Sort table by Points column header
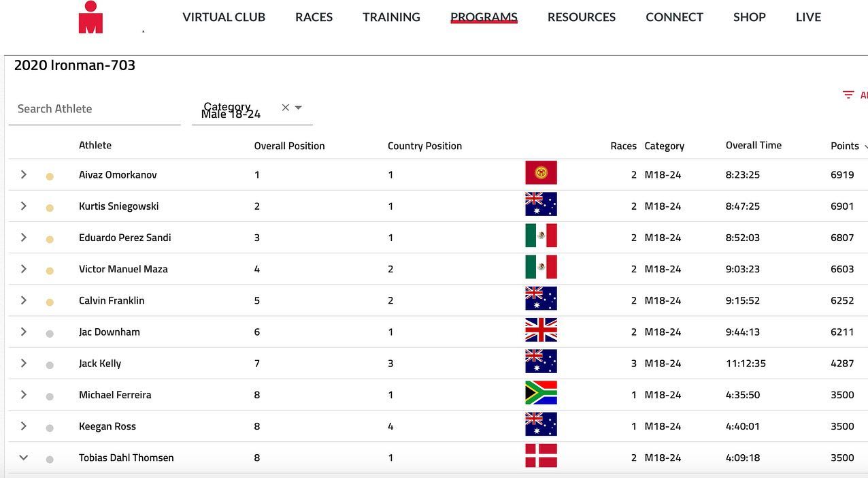 (x=844, y=146)
